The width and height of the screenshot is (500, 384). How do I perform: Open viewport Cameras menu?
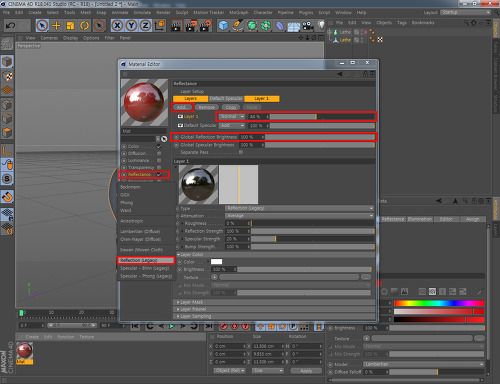point(49,38)
